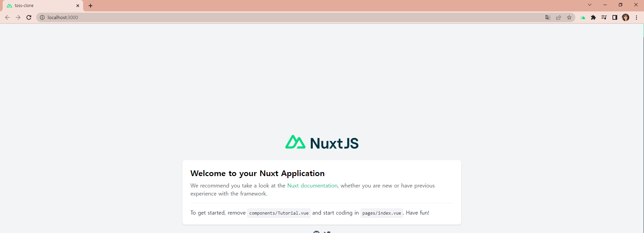Open the Chrome profile avatar
The image size is (644, 233).
626,17
